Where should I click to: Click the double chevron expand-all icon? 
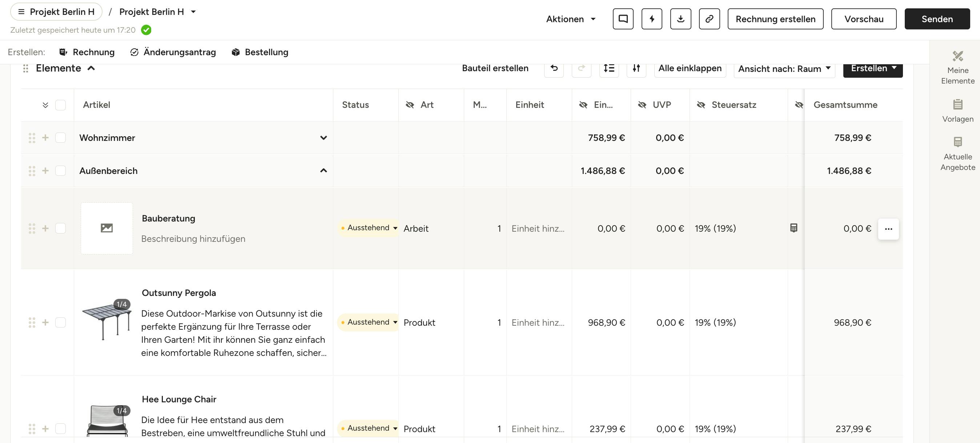(45, 105)
